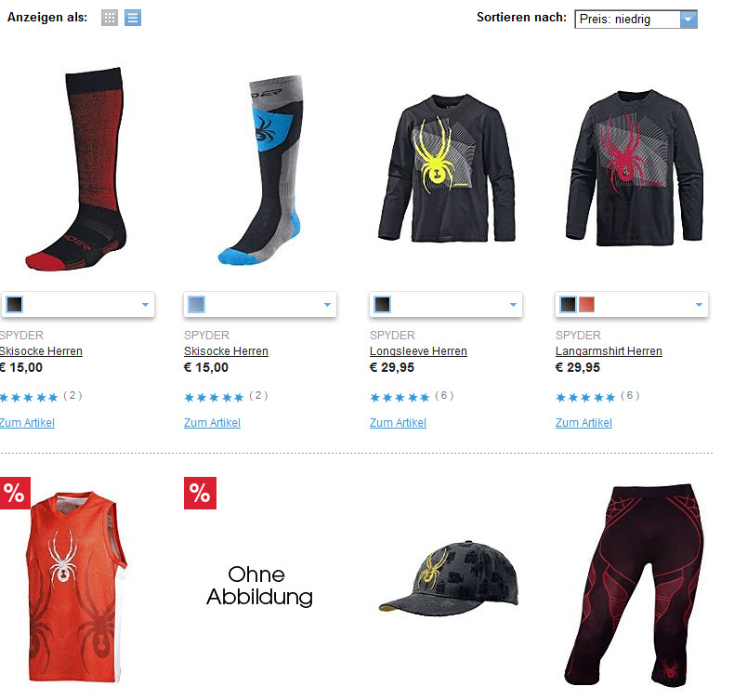
Task: Click star rating of Langarmshirt Herren
Action: pyautogui.click(x=585, y=398)
